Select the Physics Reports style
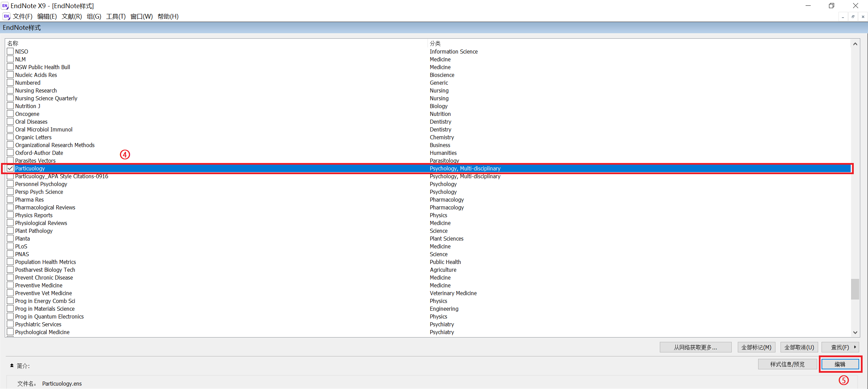Screen dimensions: 868x389 [34, 215]
